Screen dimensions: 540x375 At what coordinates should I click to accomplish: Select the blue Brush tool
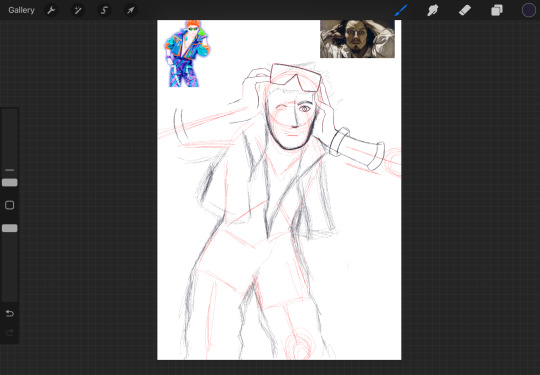401,10
